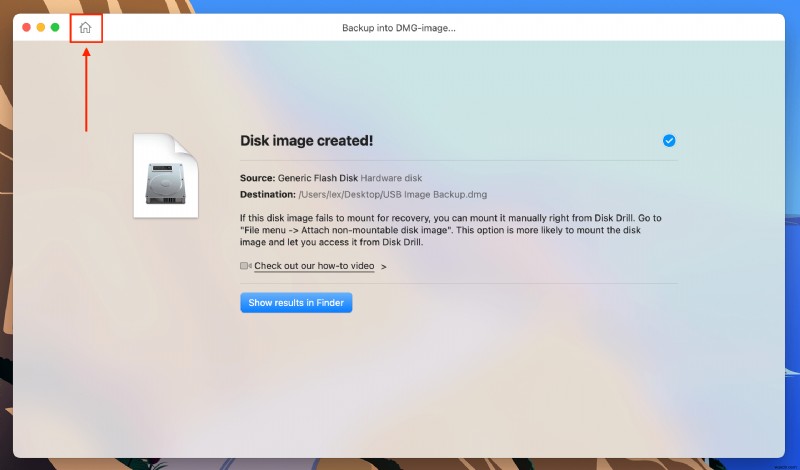The width and height of the screenshot is (800, 470).
Task: Minimize the window with the yellow button
Action: pyautogui.click(x=41, y=28)
